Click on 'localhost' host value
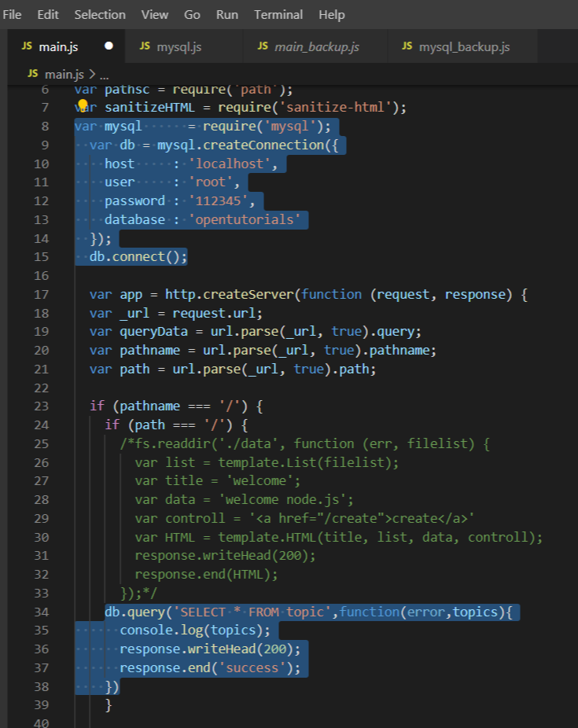The image size is (578, 728). 230,164
